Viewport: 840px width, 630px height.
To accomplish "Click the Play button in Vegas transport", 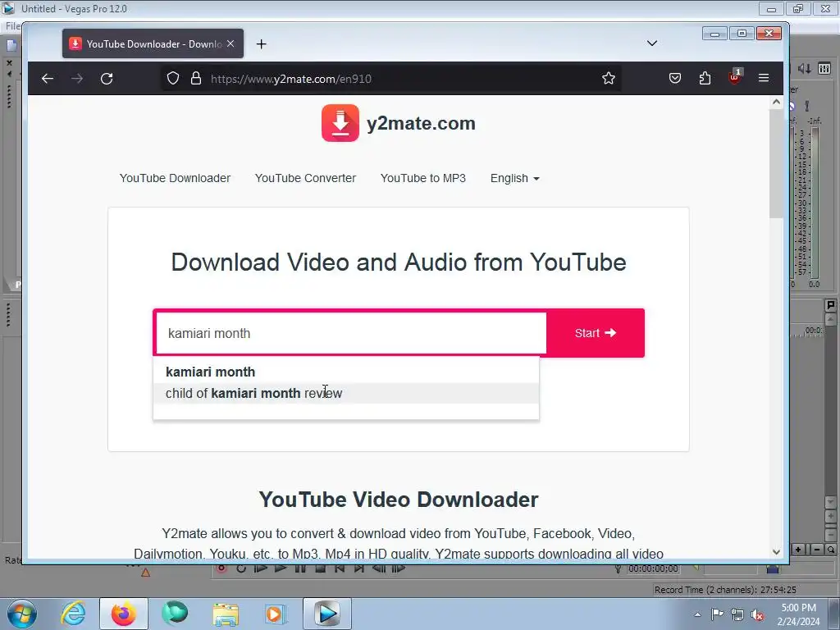I will coord(281,568).
